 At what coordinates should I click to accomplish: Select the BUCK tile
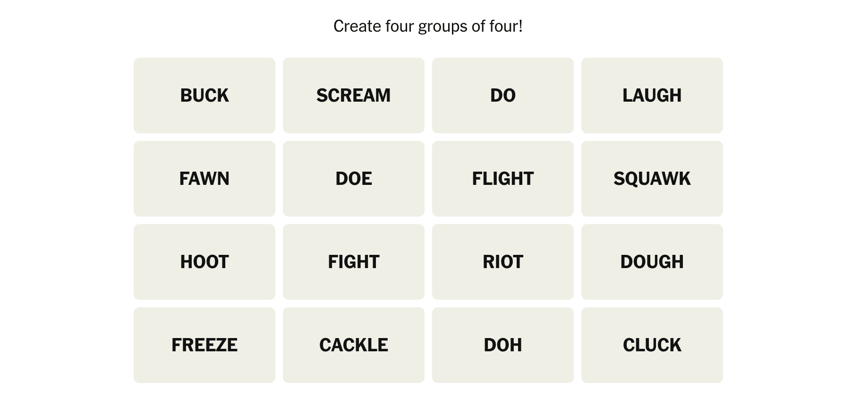204,96
